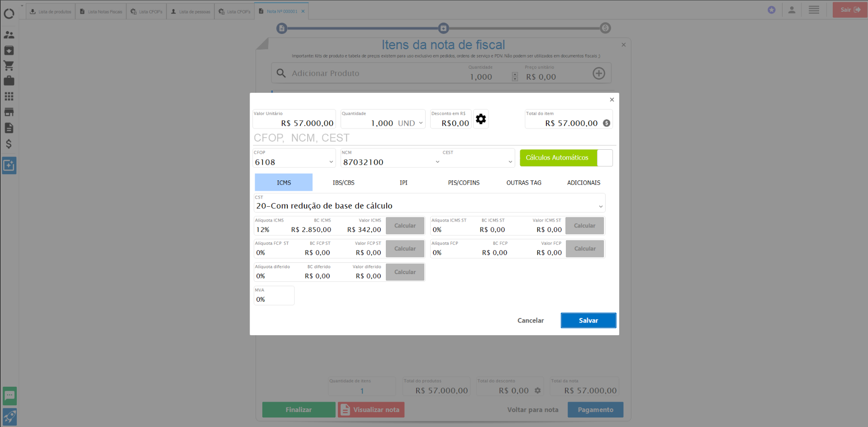Image resolution: width=868 pixels, height=427 pixels.
Task: Open the CST dropdown for ICMS
Action: 601,206
